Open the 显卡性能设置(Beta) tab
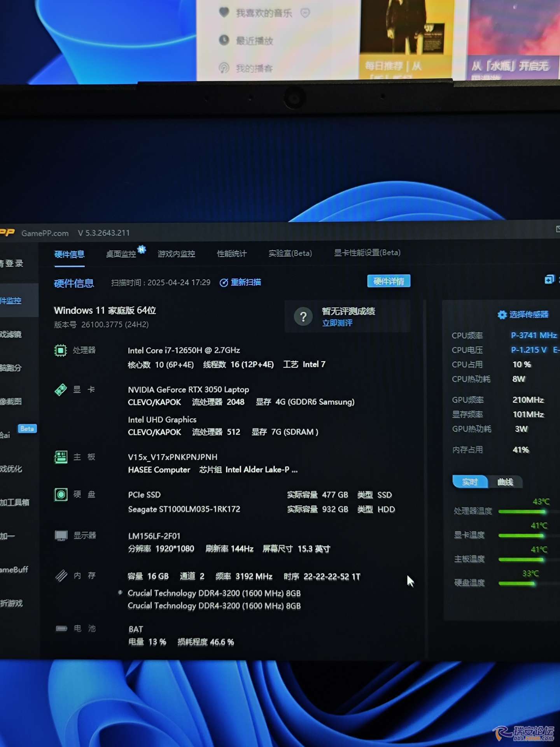This screenshot has height=747, width=560. pyautogui.click(x=367, y=253)
